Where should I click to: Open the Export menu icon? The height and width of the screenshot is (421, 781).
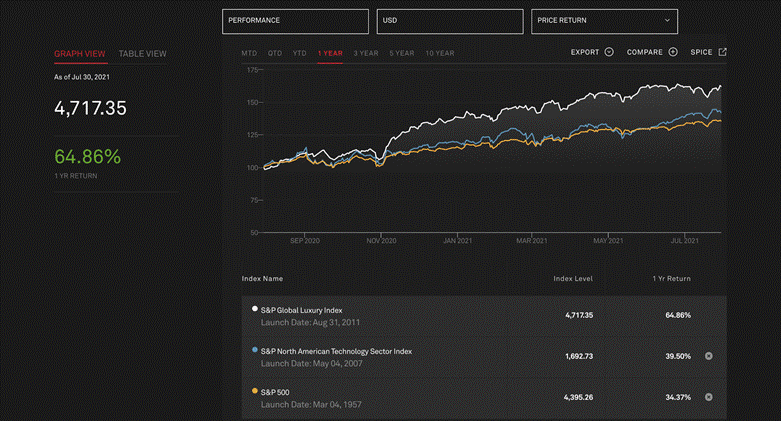pos(609,52)
